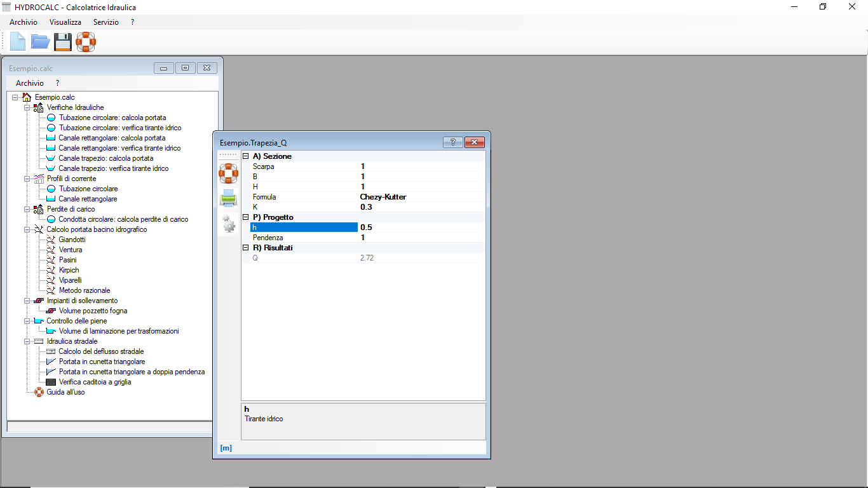
Task: Open the Visualizza menu
Action: pyautogui.click(x=65, y=22)
